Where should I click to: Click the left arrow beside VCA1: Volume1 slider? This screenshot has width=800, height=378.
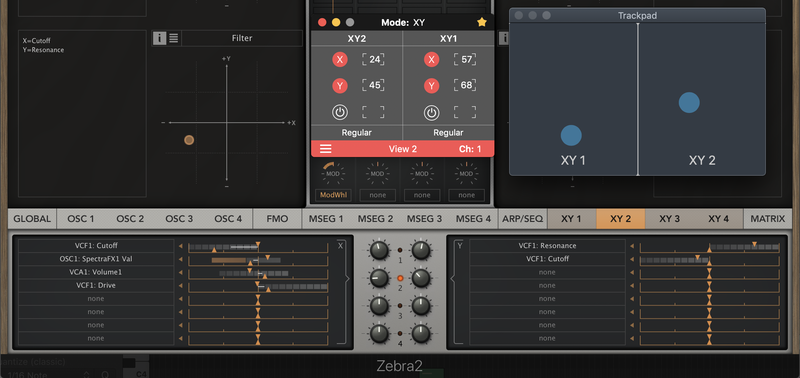(x=181, y=272)
